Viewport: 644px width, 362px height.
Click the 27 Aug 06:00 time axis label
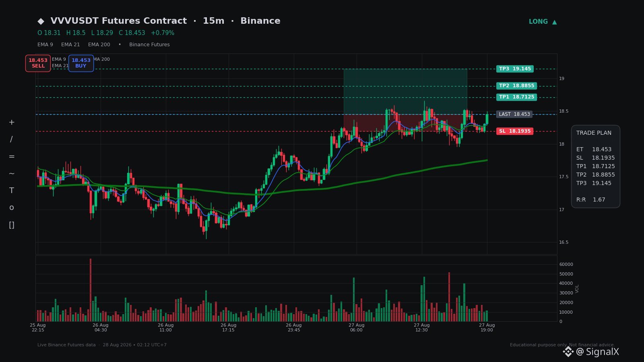pos(357,327)
